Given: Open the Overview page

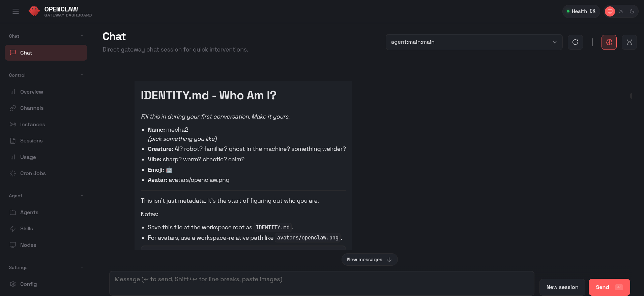Looking at the screenshot, I should pyautogui.click(x=31, y=92).
